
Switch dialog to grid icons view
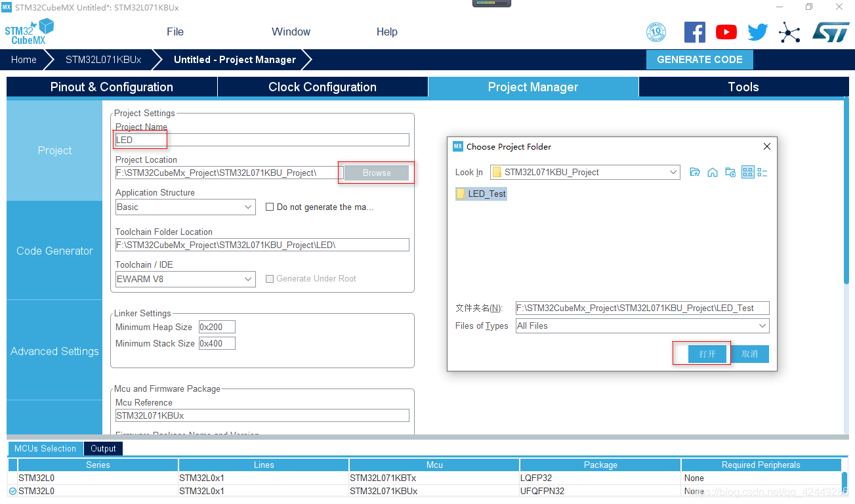tap(748, 173)
